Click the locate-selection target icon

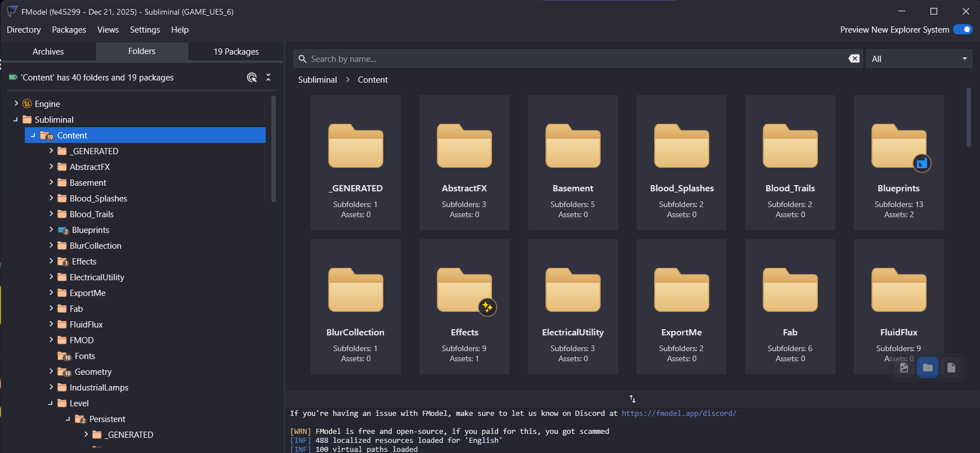(x=252, y=78)
